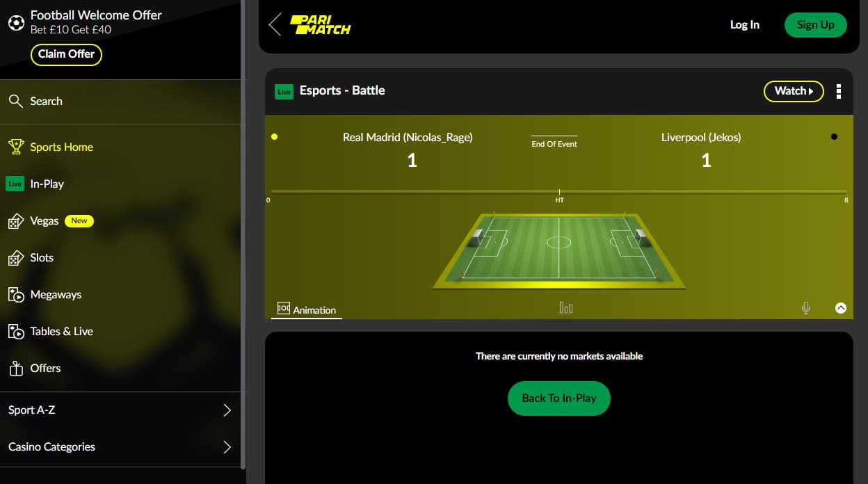Open the three-dot options menu

pos(839,91)
